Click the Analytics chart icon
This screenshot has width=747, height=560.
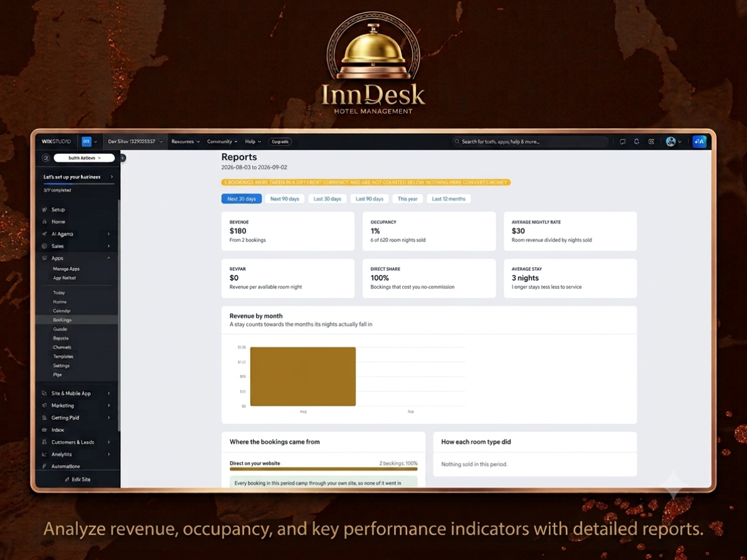[44, 454]
